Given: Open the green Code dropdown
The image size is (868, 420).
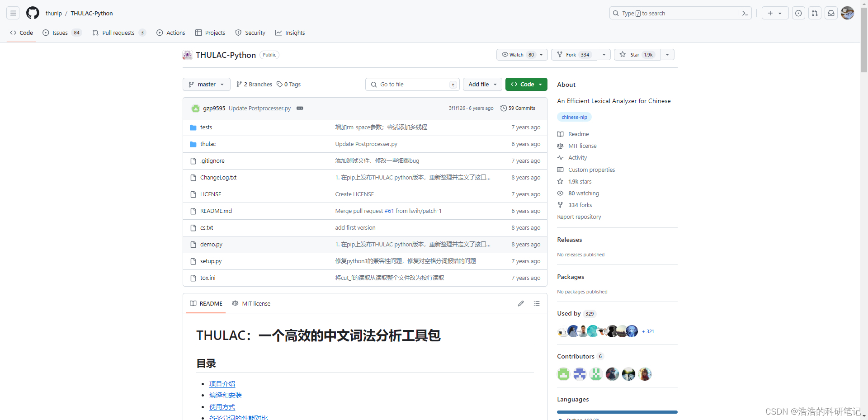Looking at the screenshot, I should pos(526,85).
